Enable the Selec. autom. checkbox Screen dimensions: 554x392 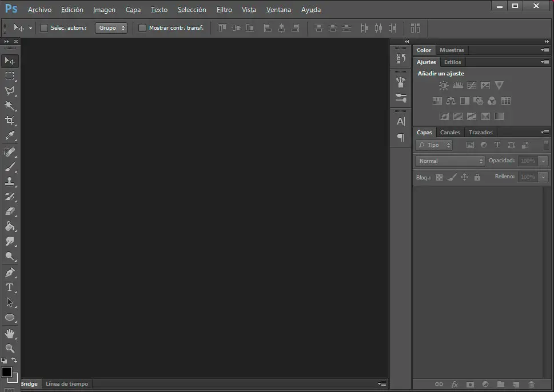click(44, 28)
